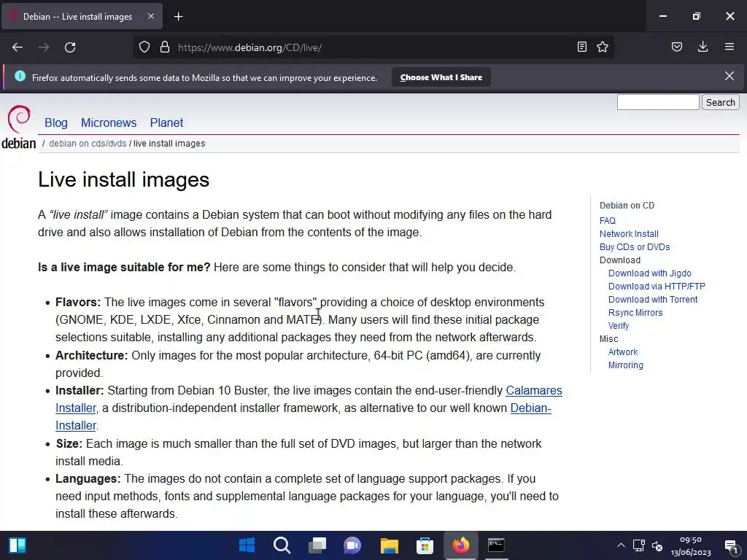Click the network display tray icon
The image size is (747, 560).
(x=639, y=545)
